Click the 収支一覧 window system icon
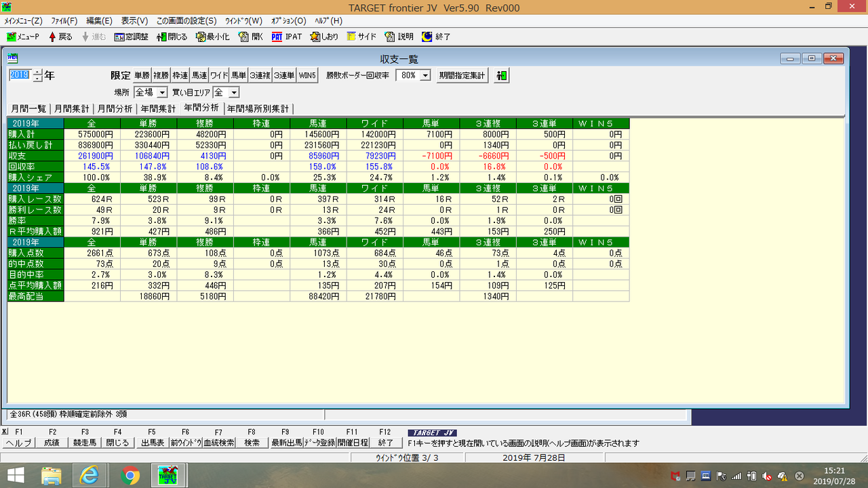The height and width of the screenshot is (488, 868). tap(13, 58)
